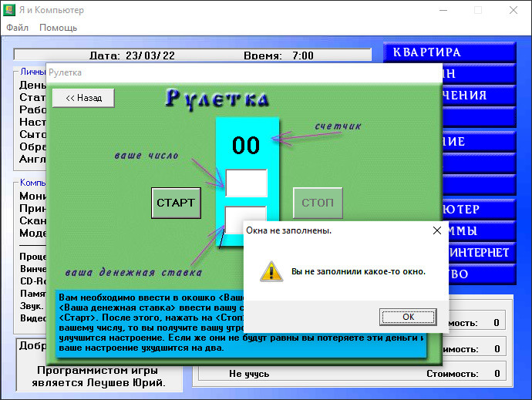The image size is (532, 400).
Task: Click the '<< Назад' back button
Action: point(83,98)
